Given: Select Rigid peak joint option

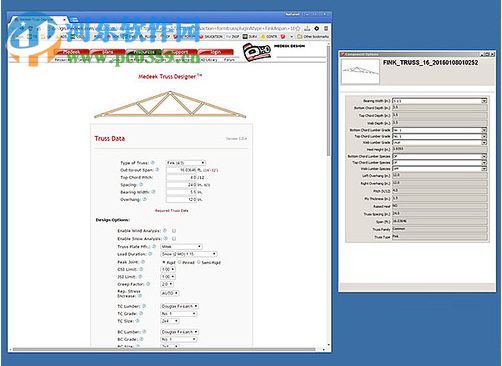Looking at the screenshot, I should tap(164, 262).
